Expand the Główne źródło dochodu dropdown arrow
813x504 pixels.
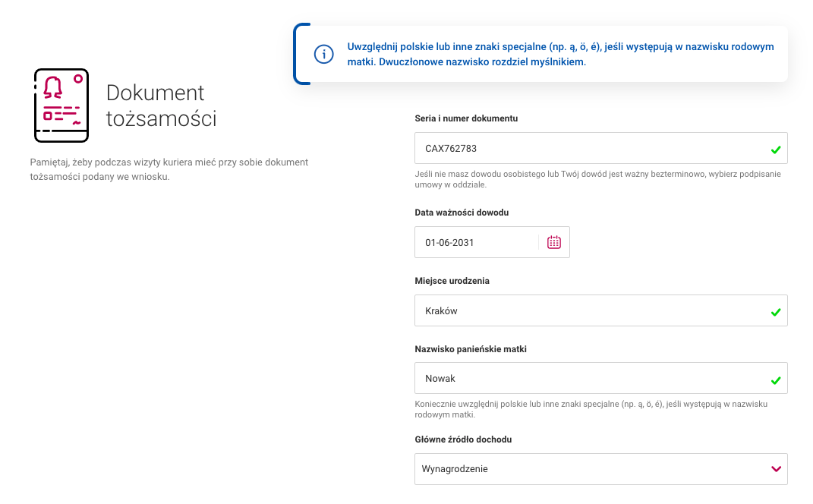coord(776,469)
